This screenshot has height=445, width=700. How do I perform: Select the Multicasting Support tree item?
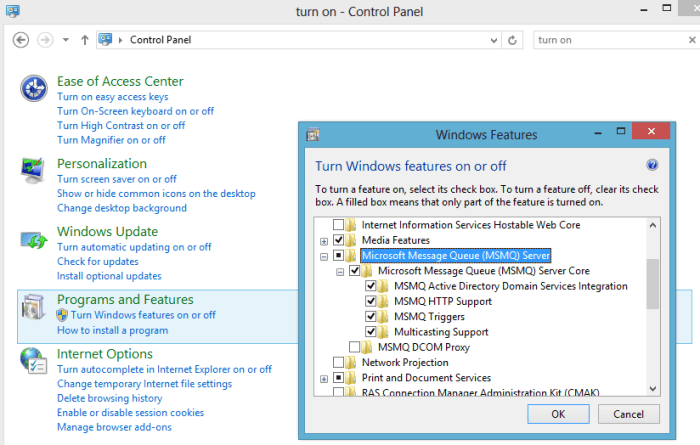(x=441, y=331)
